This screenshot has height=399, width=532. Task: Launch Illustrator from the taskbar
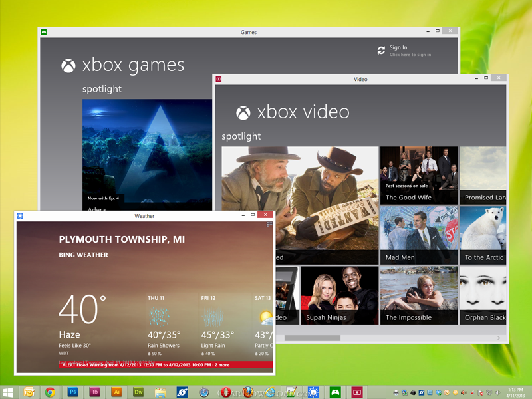pos(116,392)
